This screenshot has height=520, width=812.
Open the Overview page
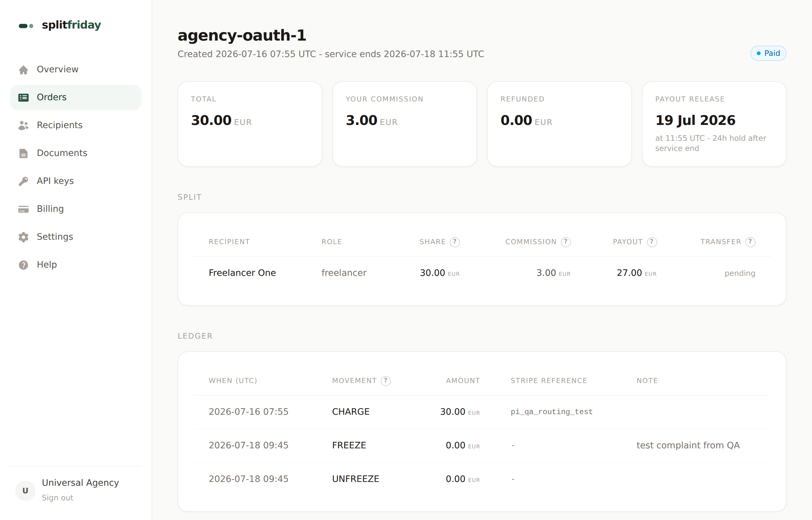click(x=76, y=69)
